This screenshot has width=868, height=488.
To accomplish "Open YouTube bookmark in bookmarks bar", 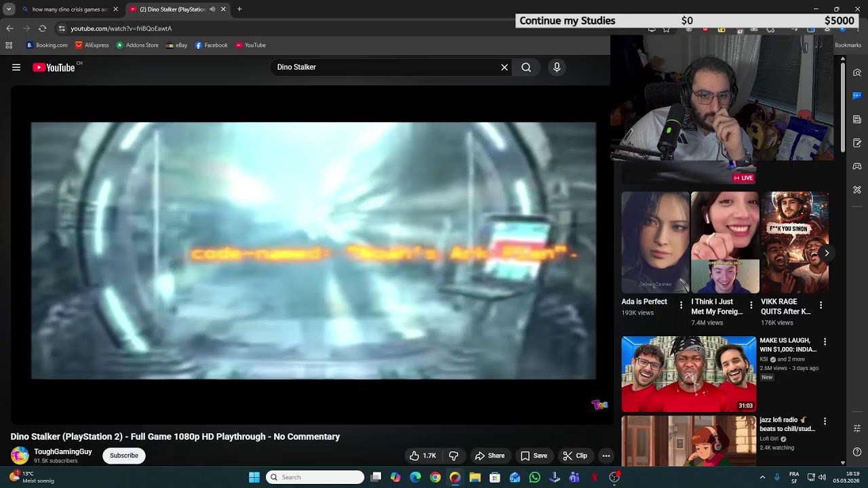I will point(250,45).
